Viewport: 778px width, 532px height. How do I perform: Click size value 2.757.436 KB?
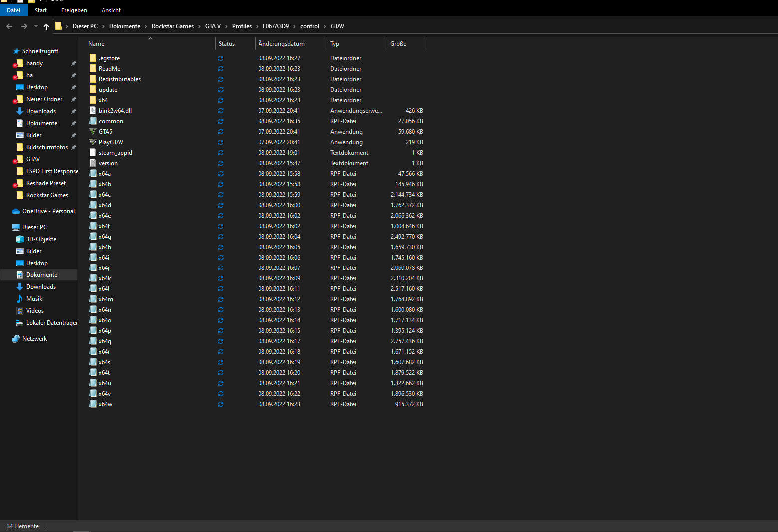point(407,341)
